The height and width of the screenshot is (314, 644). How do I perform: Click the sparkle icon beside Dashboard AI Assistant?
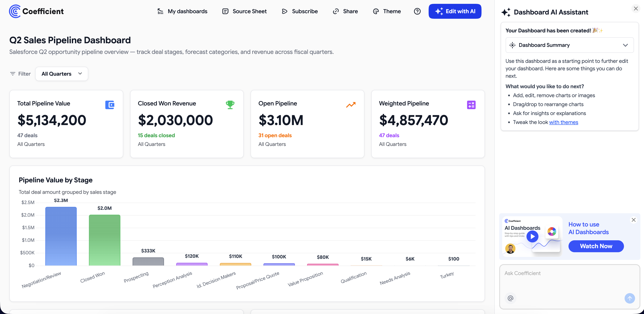[x=506, y=12]
